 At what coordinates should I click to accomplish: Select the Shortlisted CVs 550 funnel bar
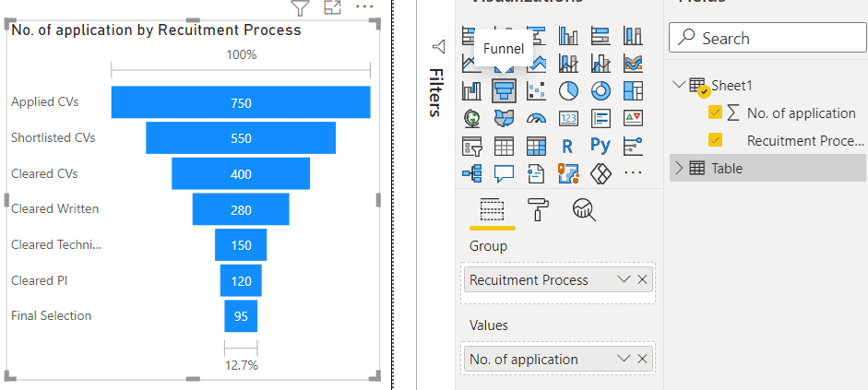click(x=241, y=137)
